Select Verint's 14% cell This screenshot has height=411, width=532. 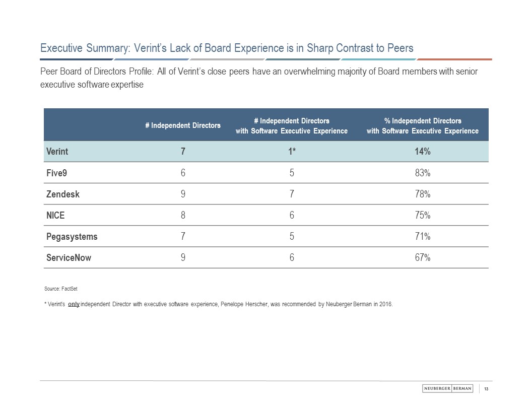tap(422, 152)
